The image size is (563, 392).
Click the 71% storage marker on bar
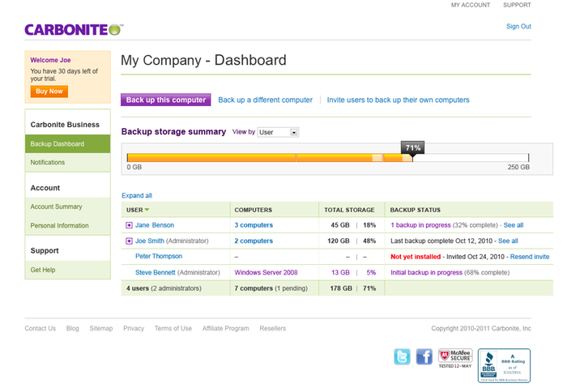coord(412,147)
